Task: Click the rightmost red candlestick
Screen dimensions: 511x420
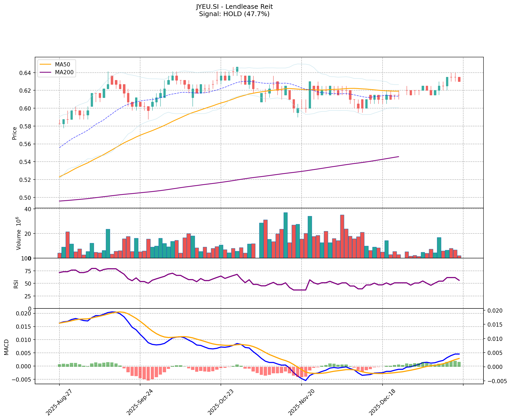Action: click(x=459, y=79)
